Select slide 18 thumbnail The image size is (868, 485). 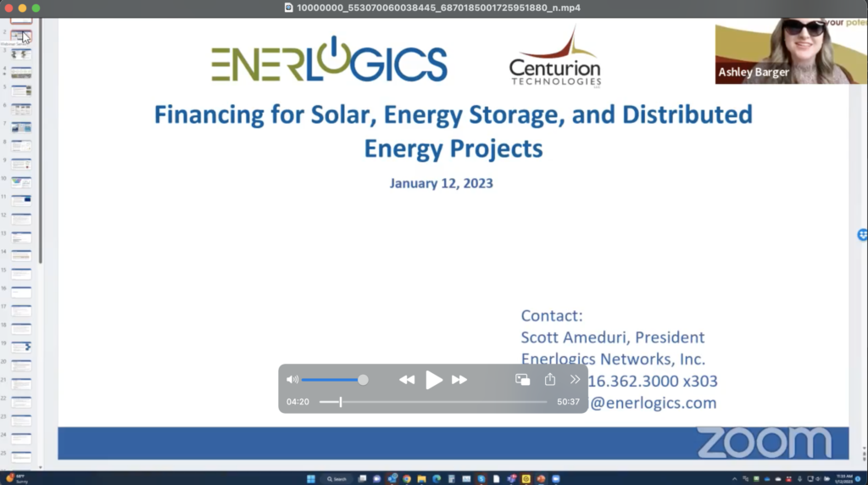[x=21, y=328]
